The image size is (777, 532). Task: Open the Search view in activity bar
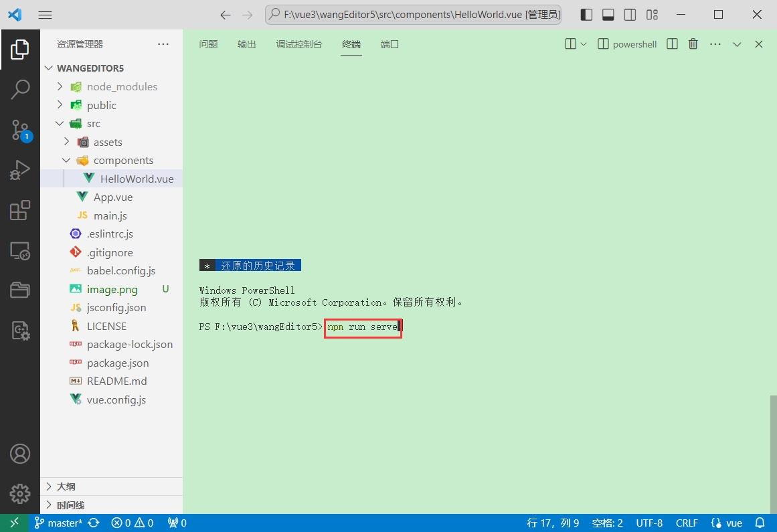click(20, 89)
